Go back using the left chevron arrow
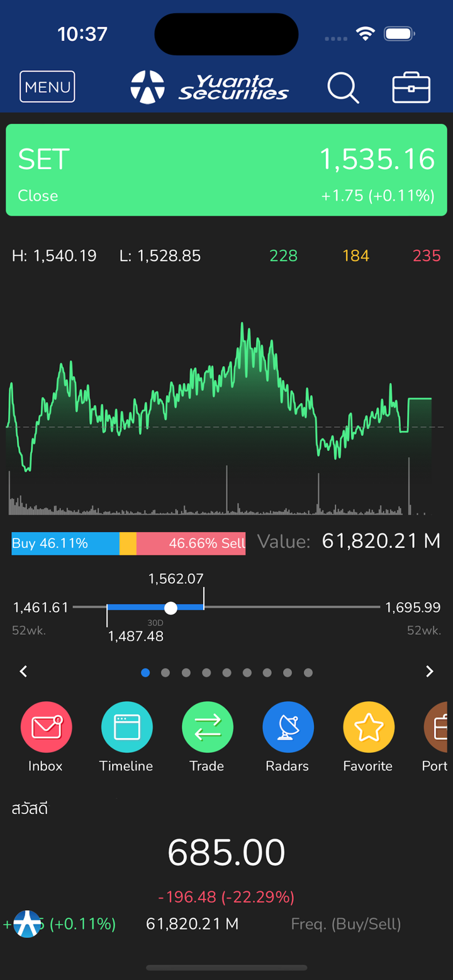 [23, 672]
